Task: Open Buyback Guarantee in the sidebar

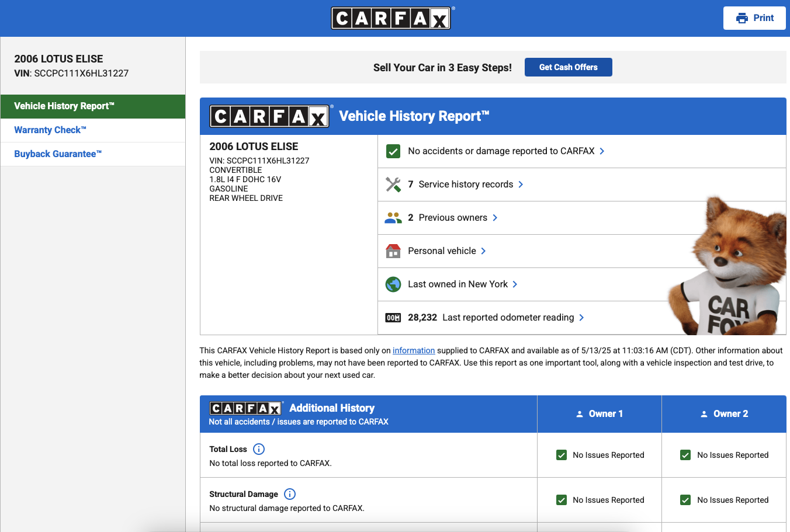Action: point(93,154)
